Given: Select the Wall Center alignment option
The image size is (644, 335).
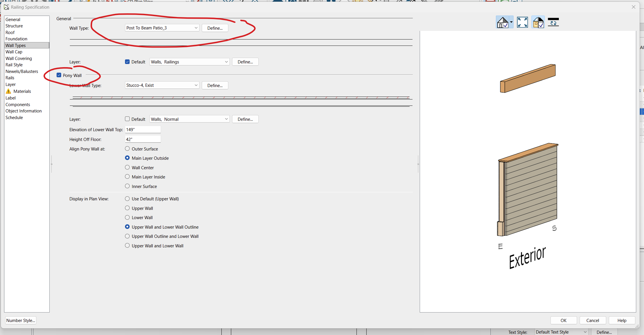Looking at the screenshot, I should [127, 167].
